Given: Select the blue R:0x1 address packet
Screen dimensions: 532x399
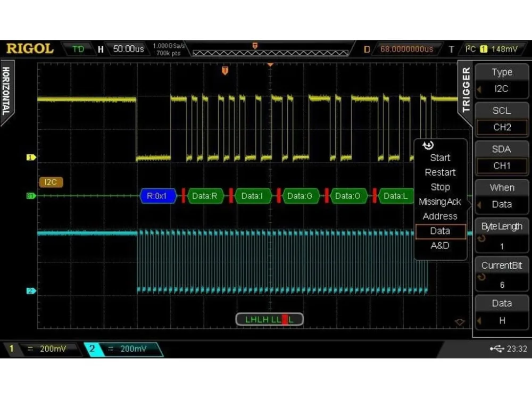Looking at the screenshot, I should tap(158, 196).
